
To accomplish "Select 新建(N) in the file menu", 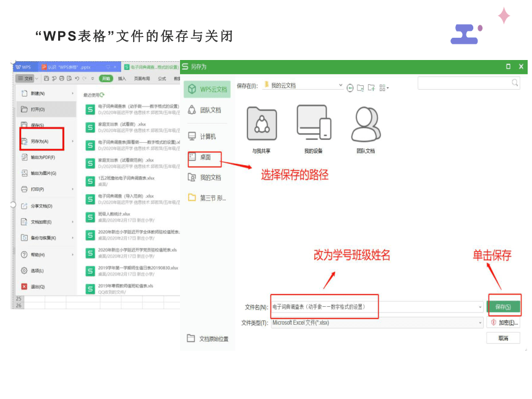I will (46, 93).
